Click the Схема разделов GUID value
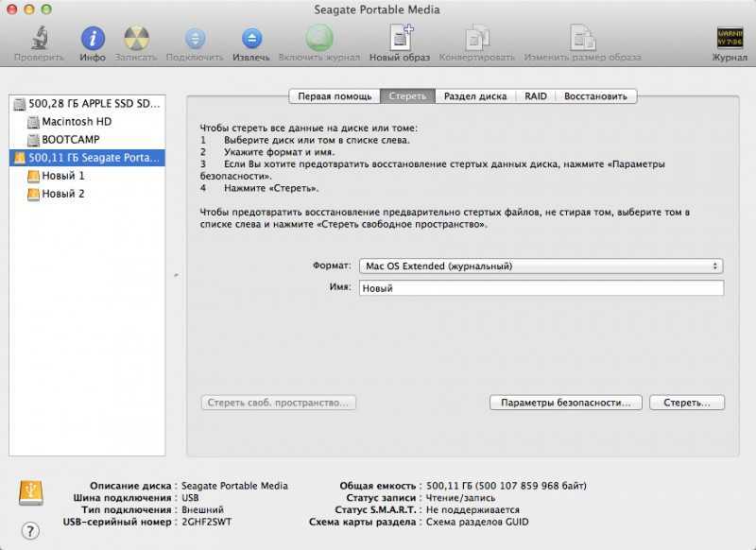The height and width of the screenshot is (550, 756). 477,522
